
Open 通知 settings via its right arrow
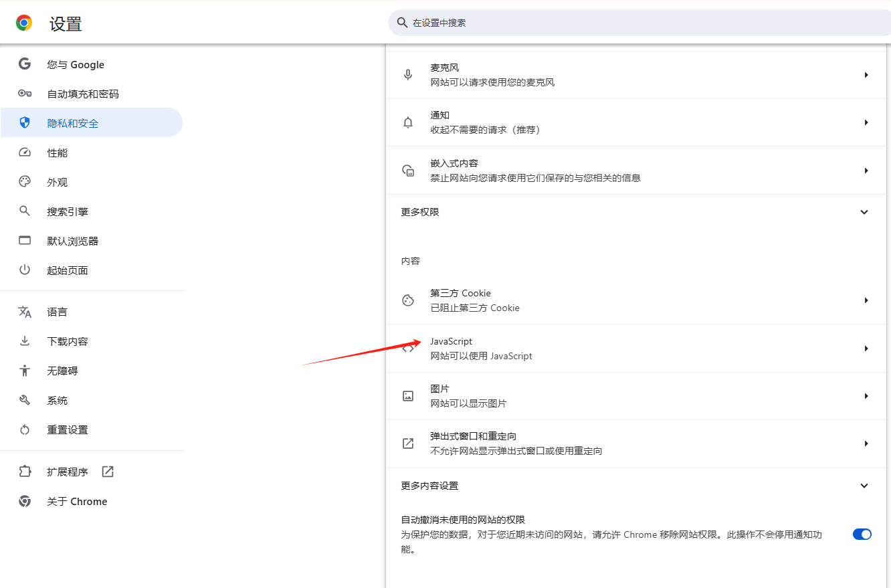866,122
